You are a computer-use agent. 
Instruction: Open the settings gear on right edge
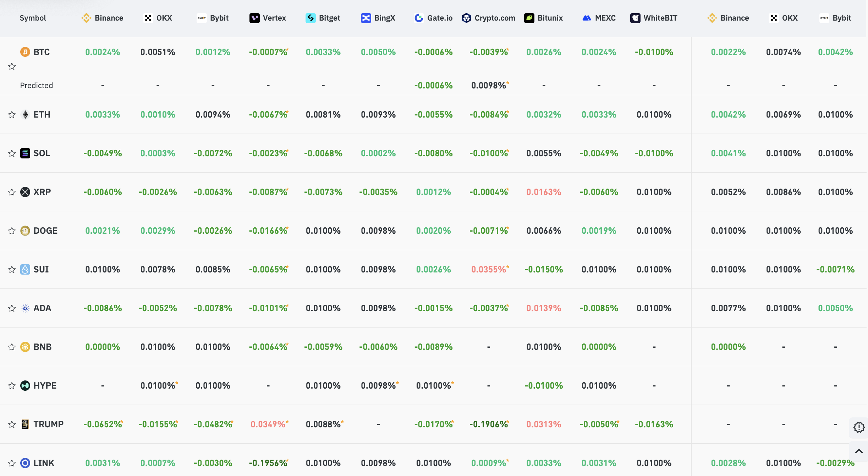point(859,427)
